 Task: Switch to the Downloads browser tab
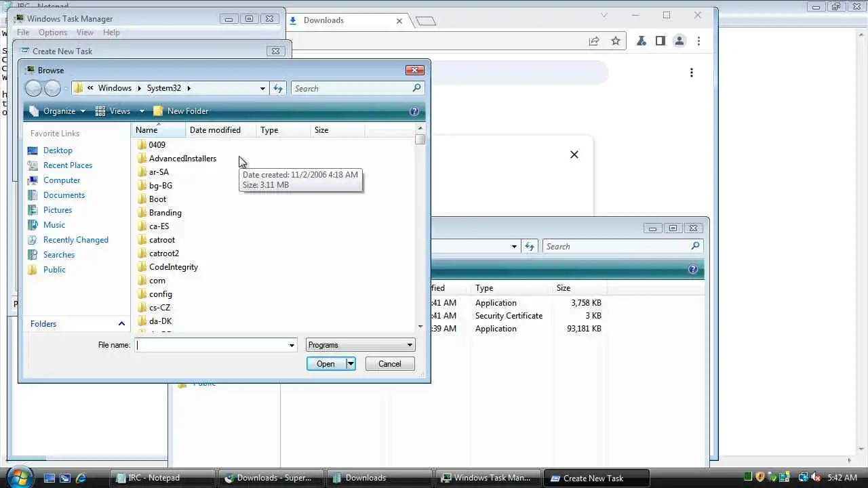coord(346,20)
